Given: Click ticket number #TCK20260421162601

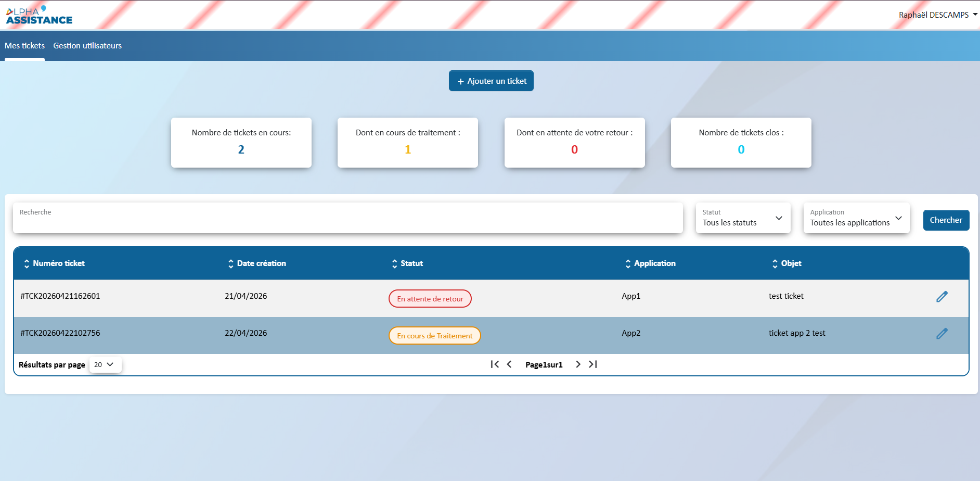Looking at the screenshot, I should coord(60,296).
